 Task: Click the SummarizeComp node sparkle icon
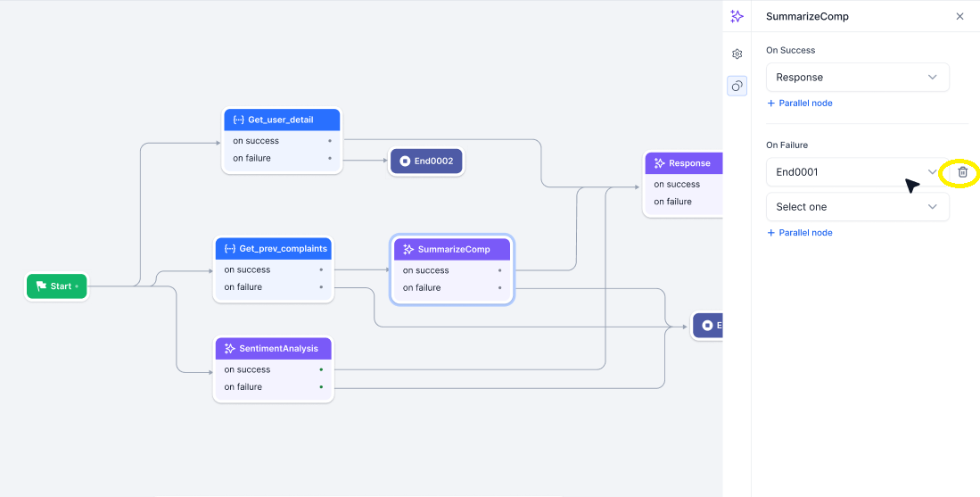coord(408,250)
